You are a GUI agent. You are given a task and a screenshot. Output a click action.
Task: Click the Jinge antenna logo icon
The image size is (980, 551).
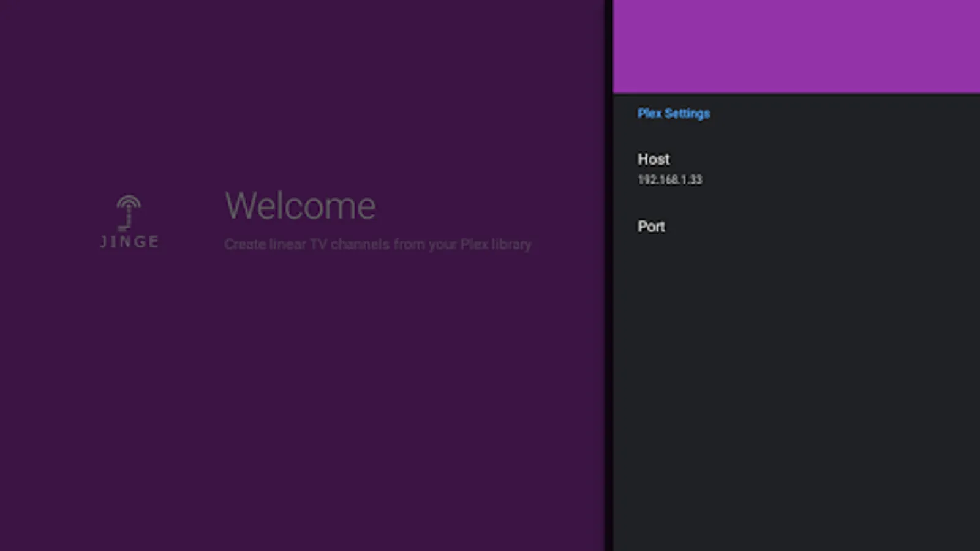129,221
